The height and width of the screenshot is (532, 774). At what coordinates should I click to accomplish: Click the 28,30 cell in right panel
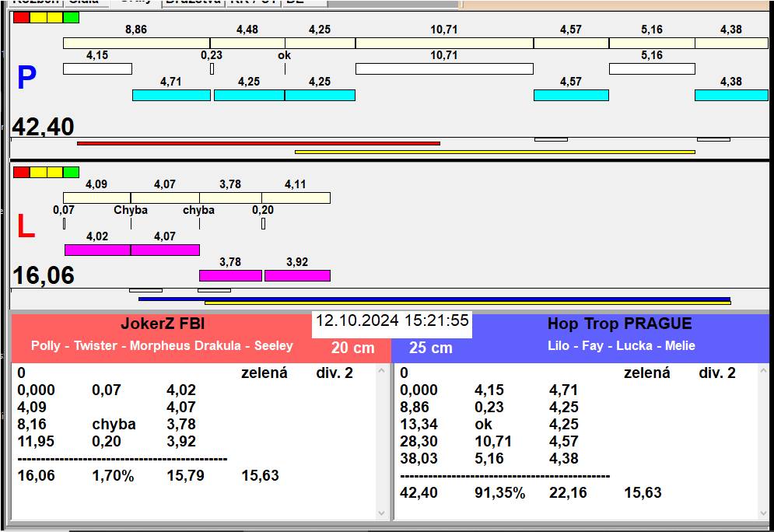pos(419,441)
